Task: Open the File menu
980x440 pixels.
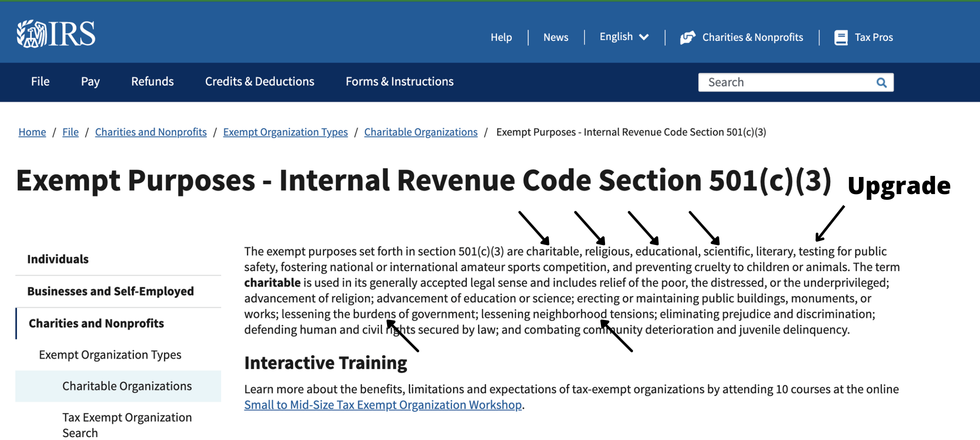Action: [x=40, y=81]
